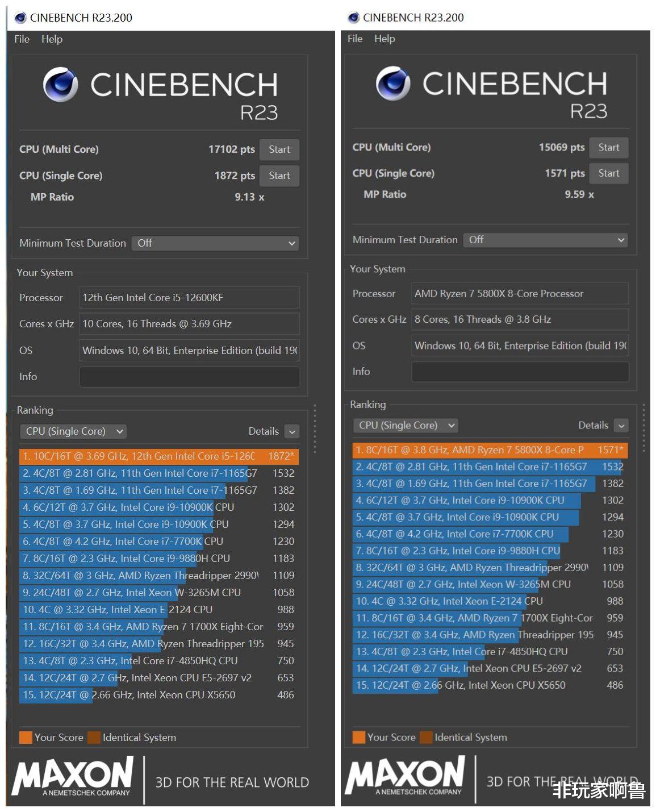
Task: Open the Minimum Test Duration dropdown on the right
Action: point(621,240)
